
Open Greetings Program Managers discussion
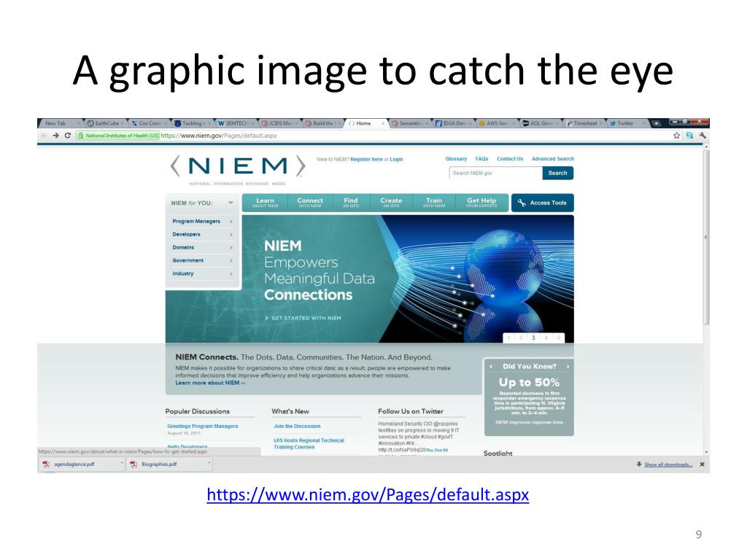(x=203, y=427)
